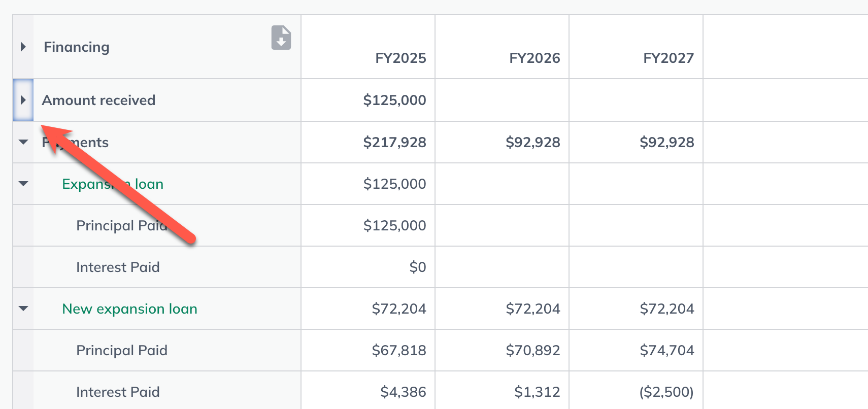Image resolution: width=868 pixels, height=409 pixels.
Task: Click Interest Paid $0 cell
Action: pyautogui.click(x=368, y=267)
